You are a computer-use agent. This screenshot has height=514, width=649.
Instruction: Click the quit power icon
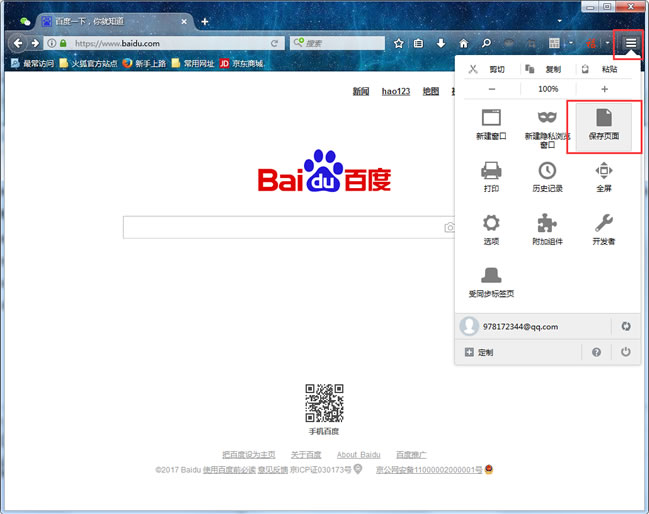pos(625,352)
